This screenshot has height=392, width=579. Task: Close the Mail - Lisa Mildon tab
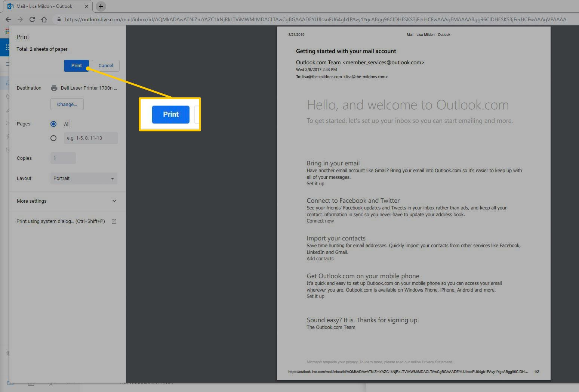coord(86,6)
